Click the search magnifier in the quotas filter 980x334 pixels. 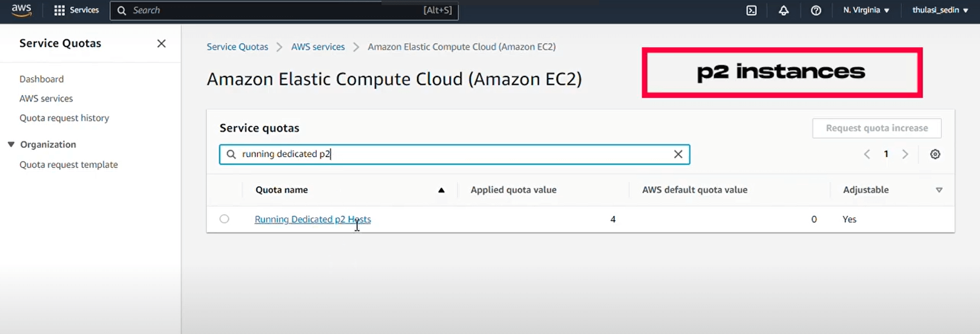click(231, 154)
